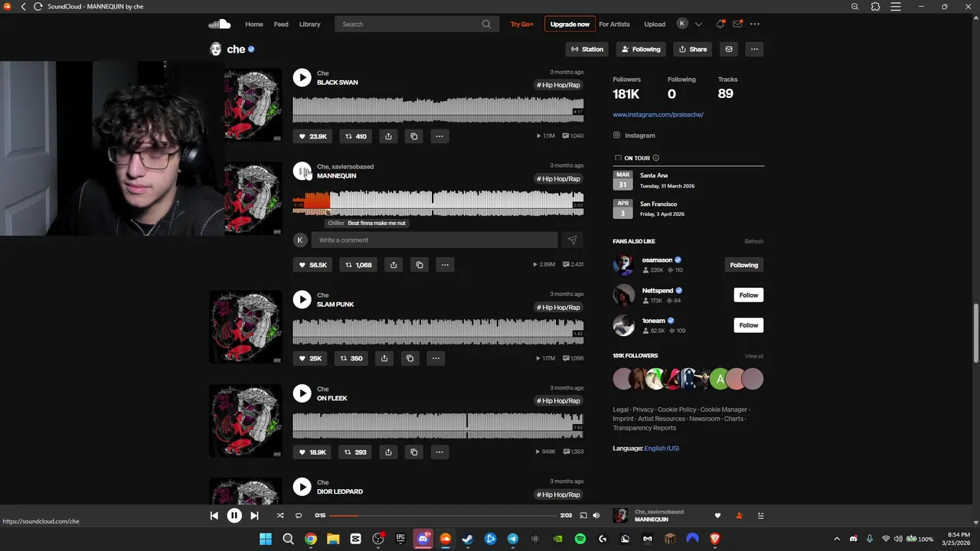Click the SoundCloud logo in the navigation bar
Image resolution: width=980 pixels, height=551 pixels.
click(219, 24)
